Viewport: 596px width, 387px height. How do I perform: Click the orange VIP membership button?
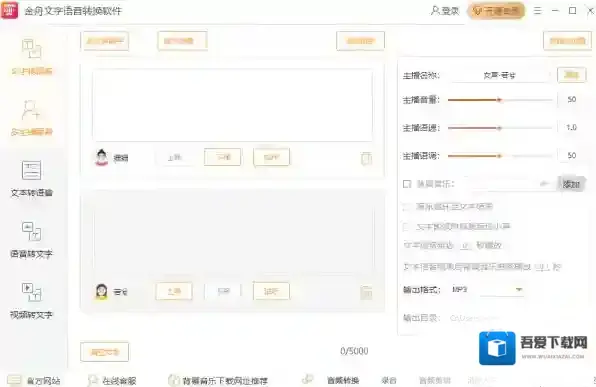click(497, 11)
